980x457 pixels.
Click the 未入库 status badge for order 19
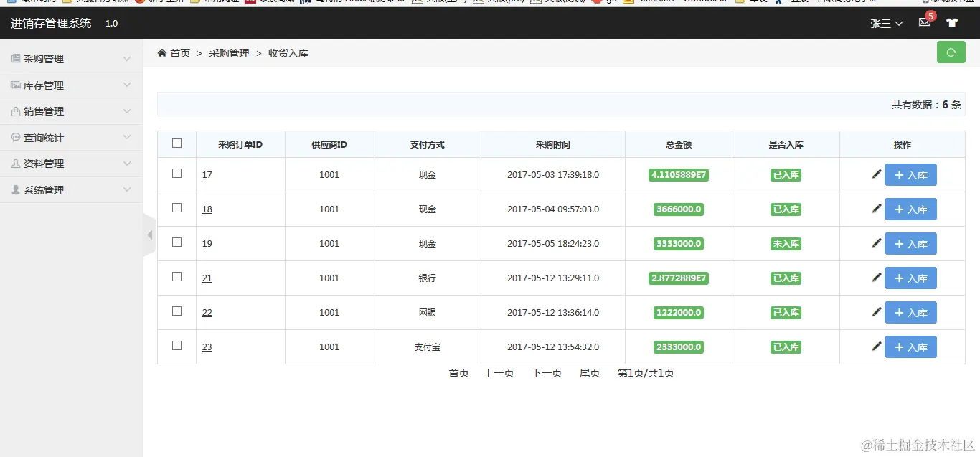coord(786,244)
